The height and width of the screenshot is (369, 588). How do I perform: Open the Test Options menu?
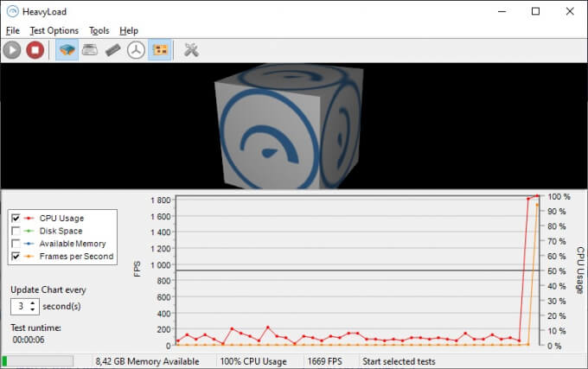click(x=54, y=31)
